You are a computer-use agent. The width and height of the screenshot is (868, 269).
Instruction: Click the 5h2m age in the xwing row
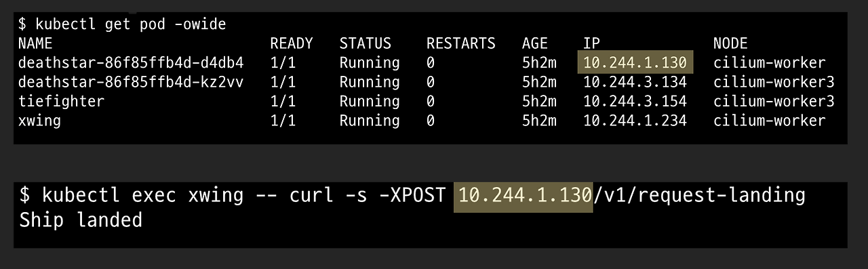539,121
